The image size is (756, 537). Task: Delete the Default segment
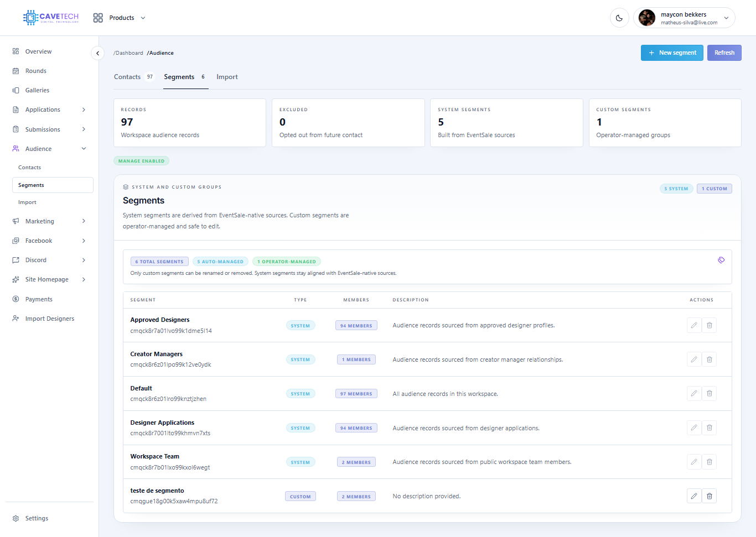coord(710,394)
